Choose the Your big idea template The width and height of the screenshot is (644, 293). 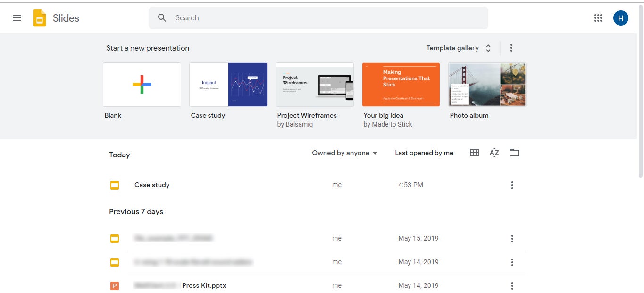[401, 85]
